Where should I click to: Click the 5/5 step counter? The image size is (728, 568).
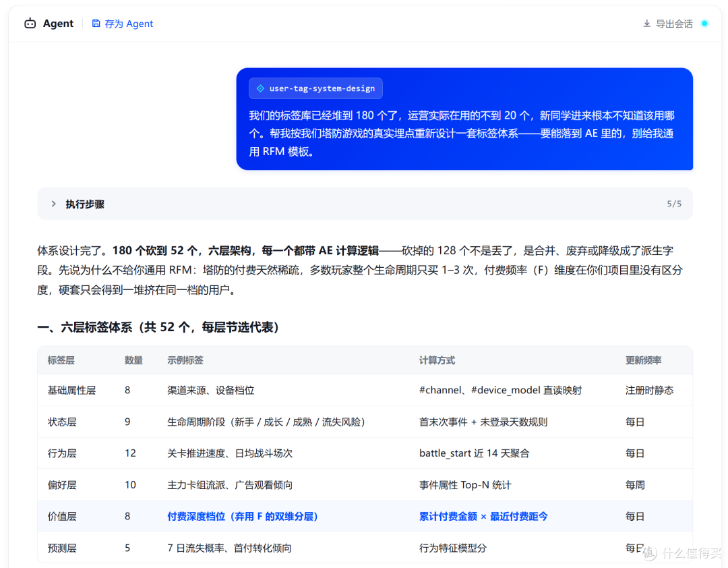click(x=674, y=204)
